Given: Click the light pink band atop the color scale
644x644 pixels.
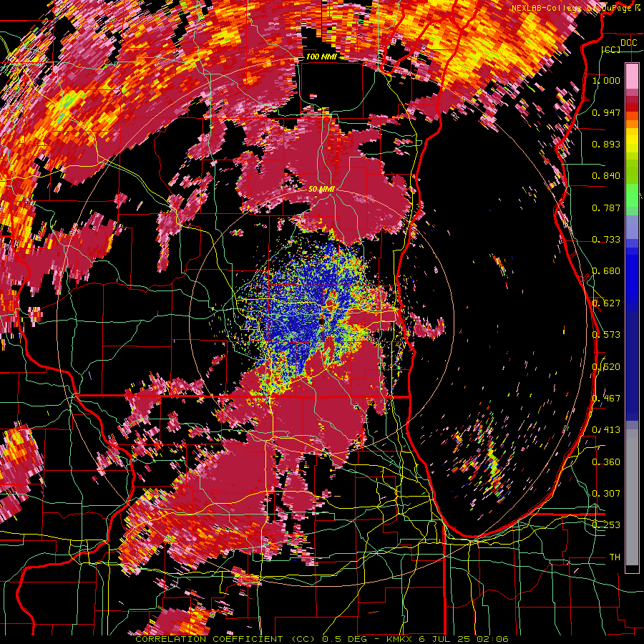Looking at the screenshot, I should [632, 76].
